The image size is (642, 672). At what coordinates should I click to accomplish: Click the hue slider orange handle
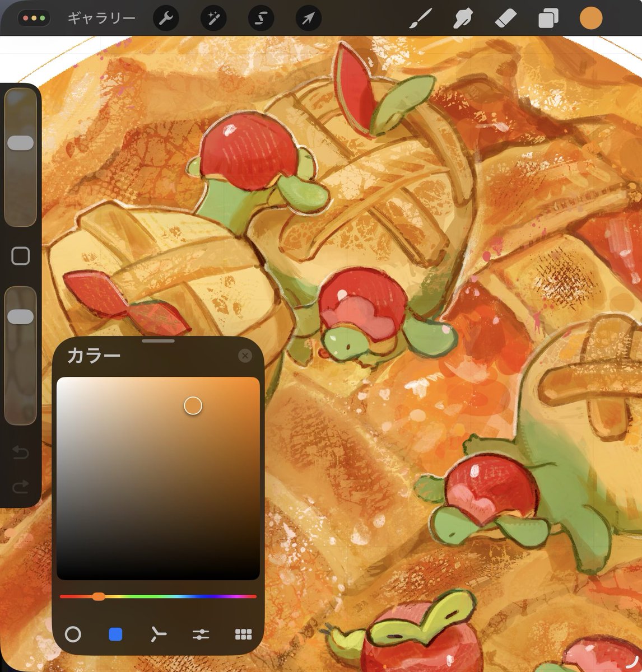click(x=99, y=596)
